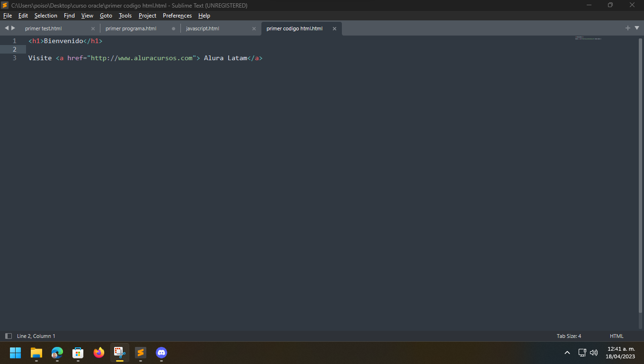Open Microsoft Store from taskbar

78,353
